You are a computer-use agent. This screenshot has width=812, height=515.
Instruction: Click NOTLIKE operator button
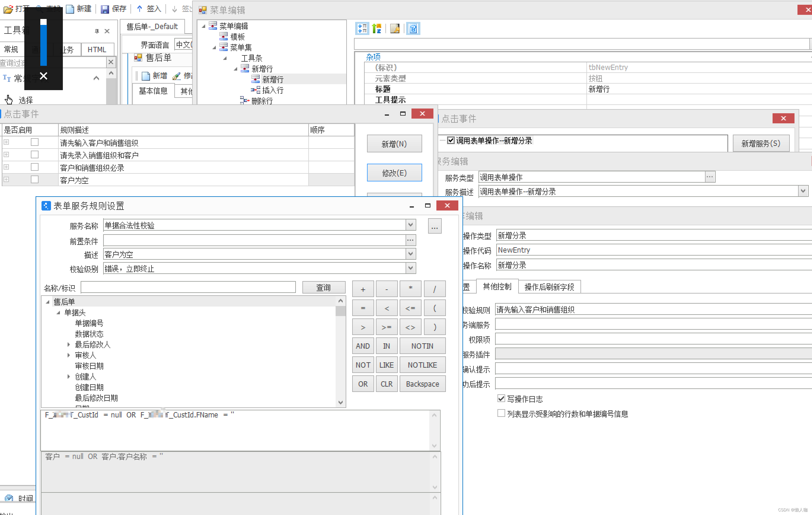tap(422, 365)
